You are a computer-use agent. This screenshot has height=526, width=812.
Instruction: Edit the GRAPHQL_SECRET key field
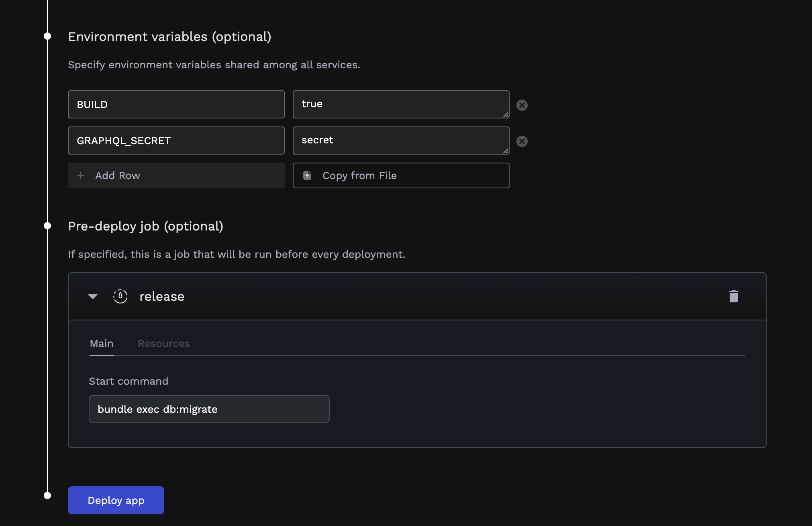coord(176,141)
